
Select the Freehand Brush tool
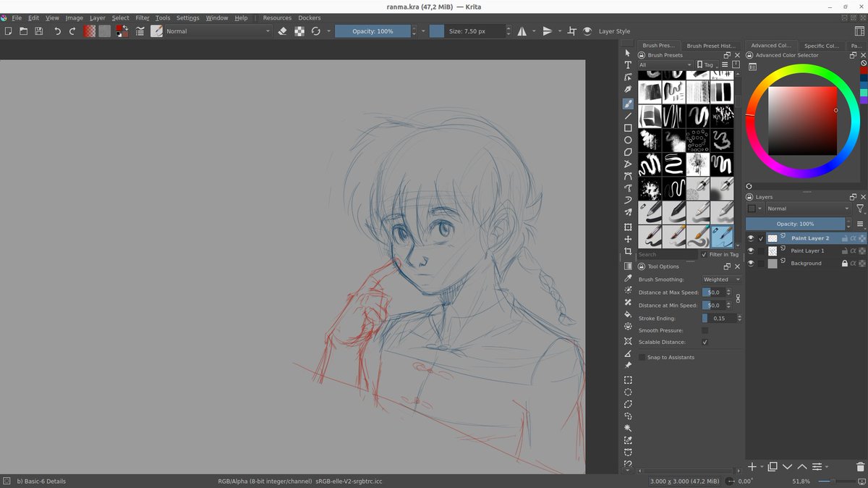[x=628, y=101]
